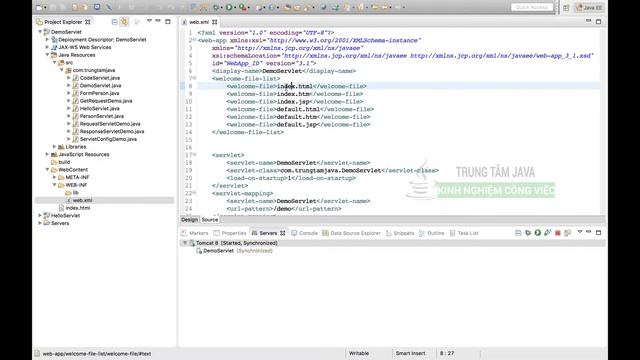Collapse the Java Resources node
The width and height of the screenshot is (640, 360).
point(47,55)
